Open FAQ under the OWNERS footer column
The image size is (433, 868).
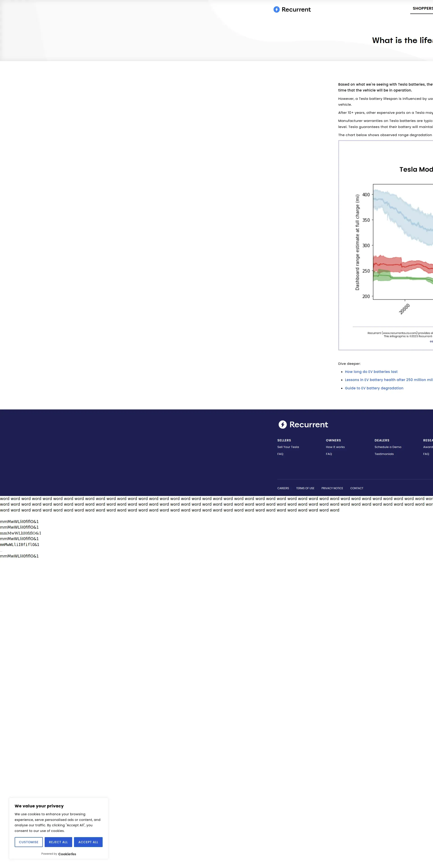pyautogui.click(x=329, y=454)
